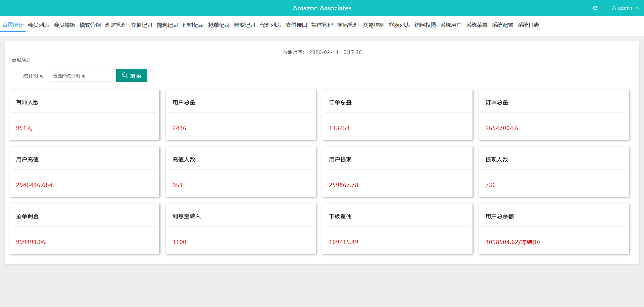The height and width of the screenshot is (307, 644).
Task: Open the 系统日志 tab
Action: (x=528, y=25)
